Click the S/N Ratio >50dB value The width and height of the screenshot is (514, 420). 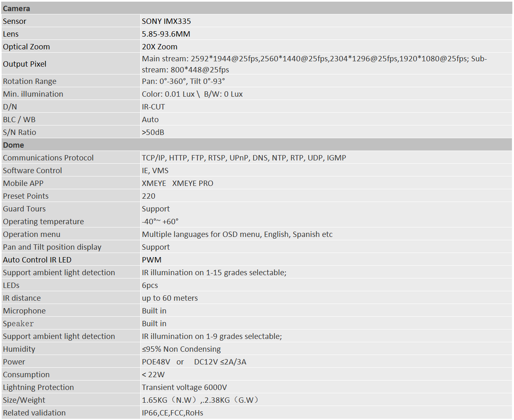pos(153,132)
